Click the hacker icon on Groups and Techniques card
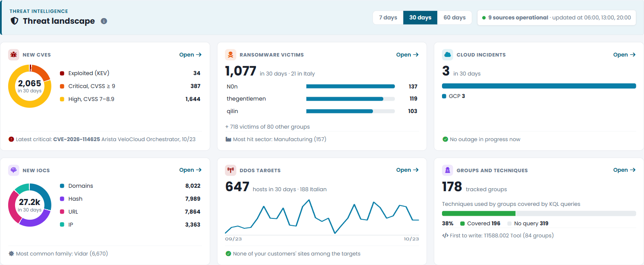The height and width of the screenshot is (265, 644). pyautogui.click(x=448, y=170)
